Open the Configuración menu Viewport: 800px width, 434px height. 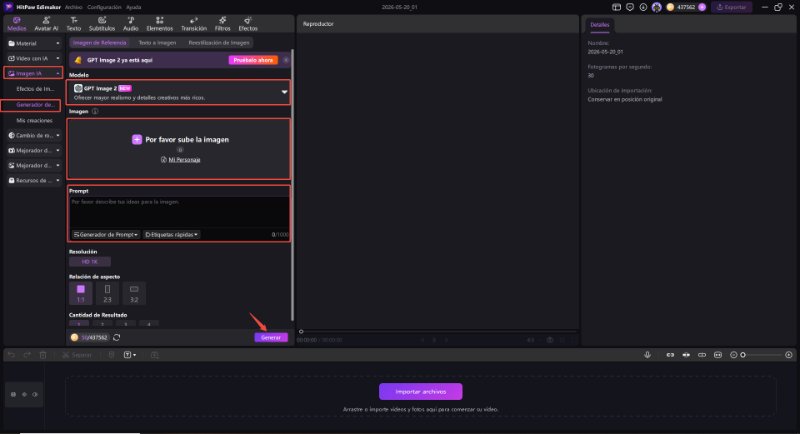[x=104, y=7]
